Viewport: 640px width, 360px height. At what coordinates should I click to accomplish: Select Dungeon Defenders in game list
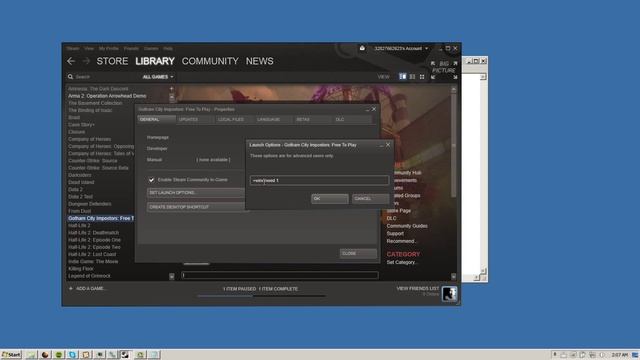89,204
